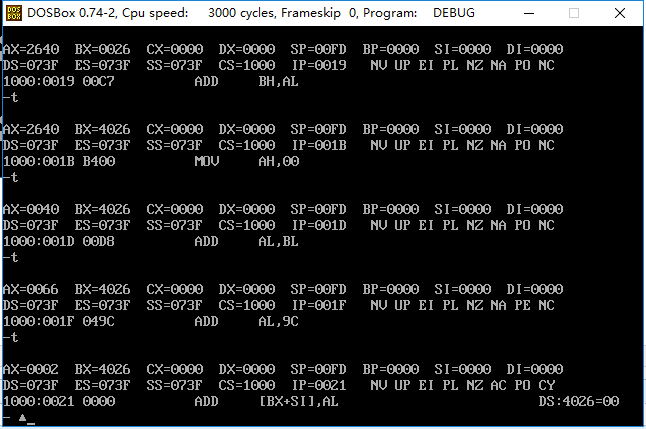The height and width of the screenshot is (429, 646).
Task: Click the 'MOV AH,00' instruction
Action: coord(246,161)
